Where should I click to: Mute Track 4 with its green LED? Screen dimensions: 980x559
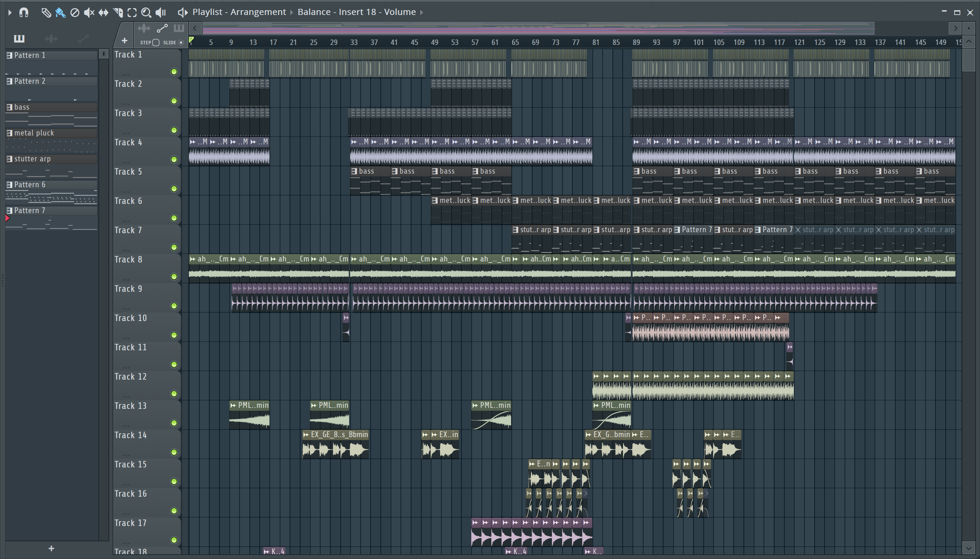point(174,160)
